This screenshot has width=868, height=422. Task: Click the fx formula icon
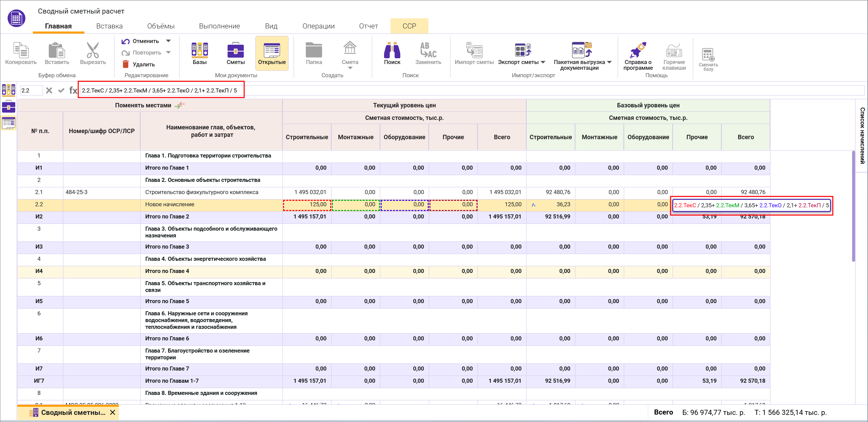tap(73, 90)
